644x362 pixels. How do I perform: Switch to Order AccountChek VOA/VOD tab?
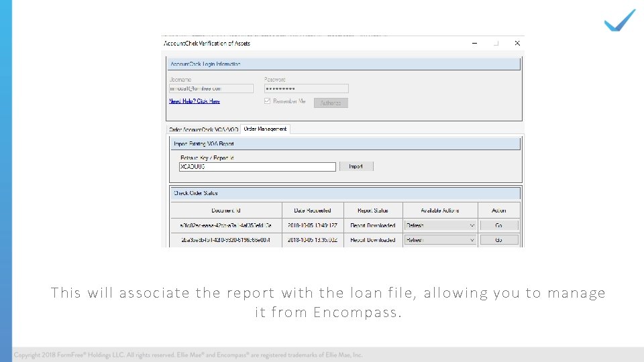[203, 129]
